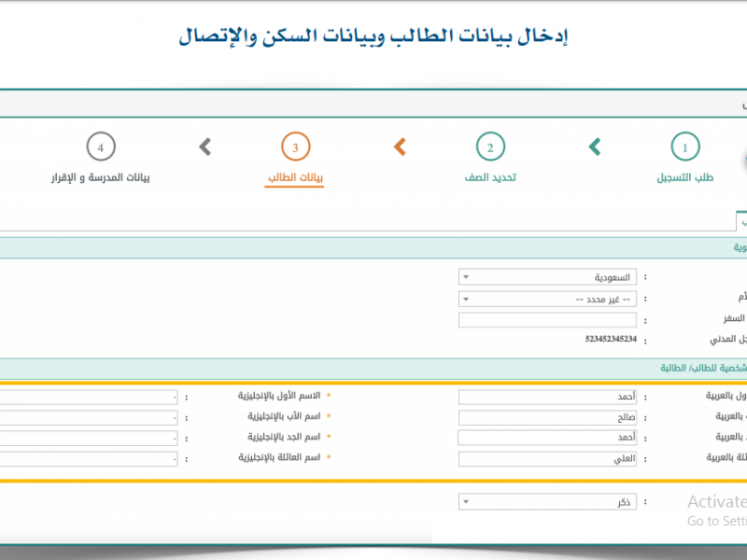Click the الاسم الأول بالإنجليزية input field
Image resolution: width=747 pixels, height=560 pixels.
(x=89, y=398)
